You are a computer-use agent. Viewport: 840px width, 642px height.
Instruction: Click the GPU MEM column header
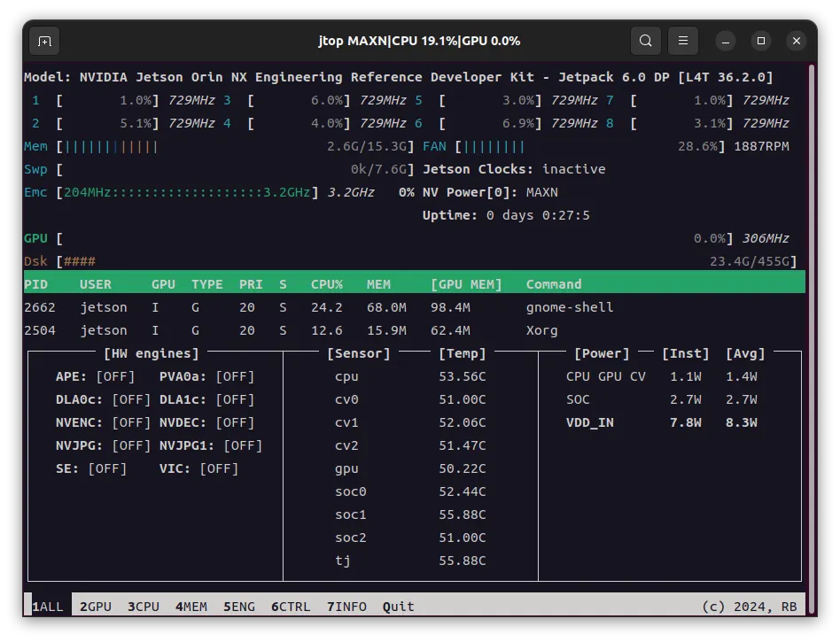pos(466,284)
